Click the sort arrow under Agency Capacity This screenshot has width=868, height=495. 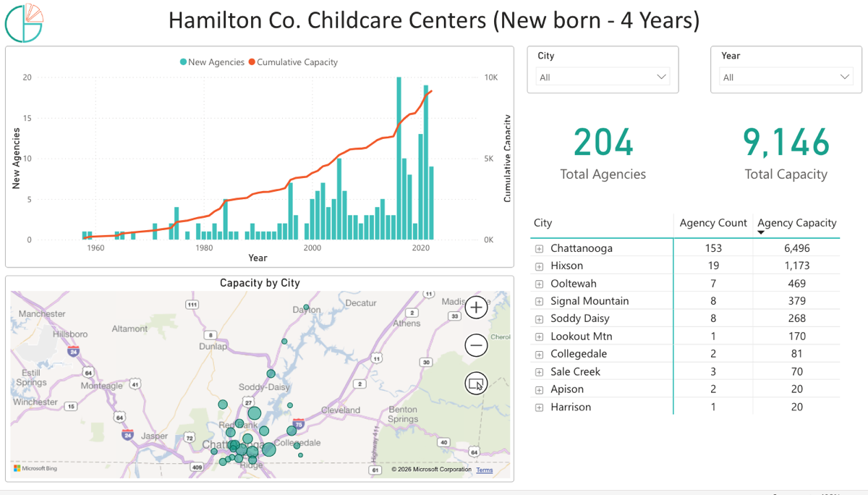pyautogui.click(x=761, y=233)
